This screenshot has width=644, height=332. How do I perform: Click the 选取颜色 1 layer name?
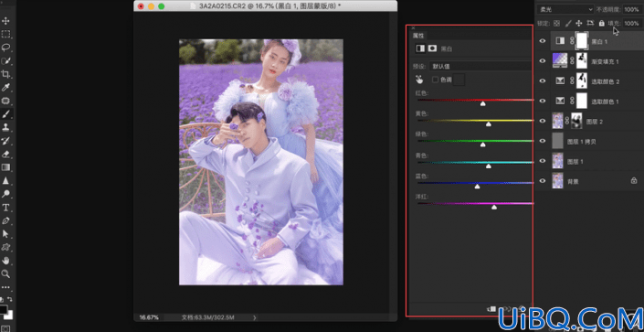click(x=605, y=102)
